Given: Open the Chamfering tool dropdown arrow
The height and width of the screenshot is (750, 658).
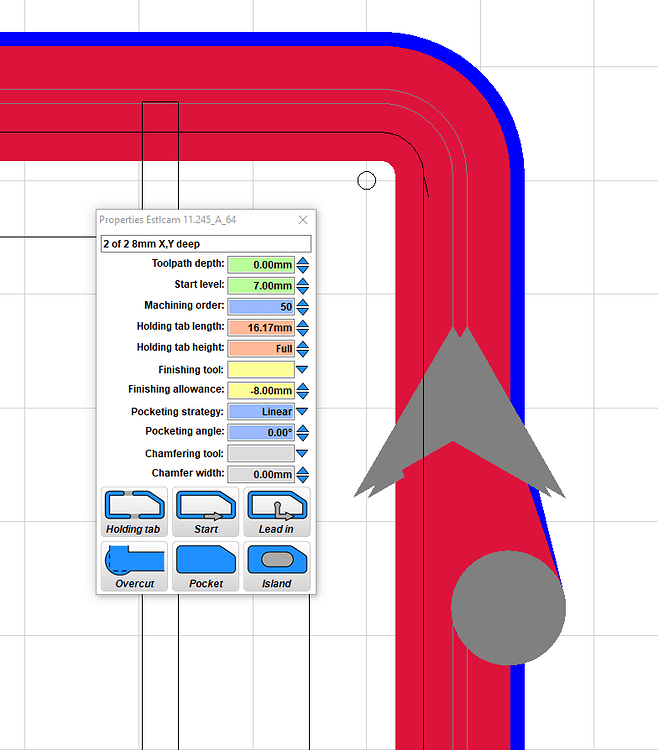Looking at the screenshot, I should (302, 453).
